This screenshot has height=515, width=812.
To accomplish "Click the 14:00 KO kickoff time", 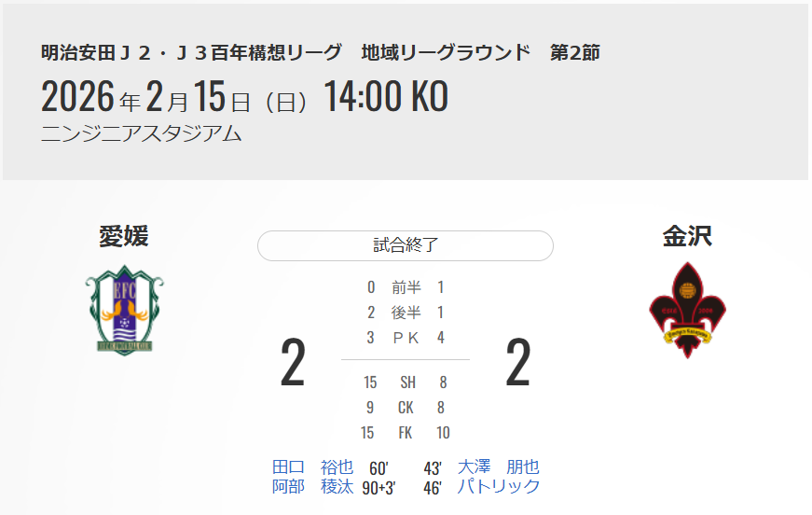I will pyautogui.click(x=386, y=96).
